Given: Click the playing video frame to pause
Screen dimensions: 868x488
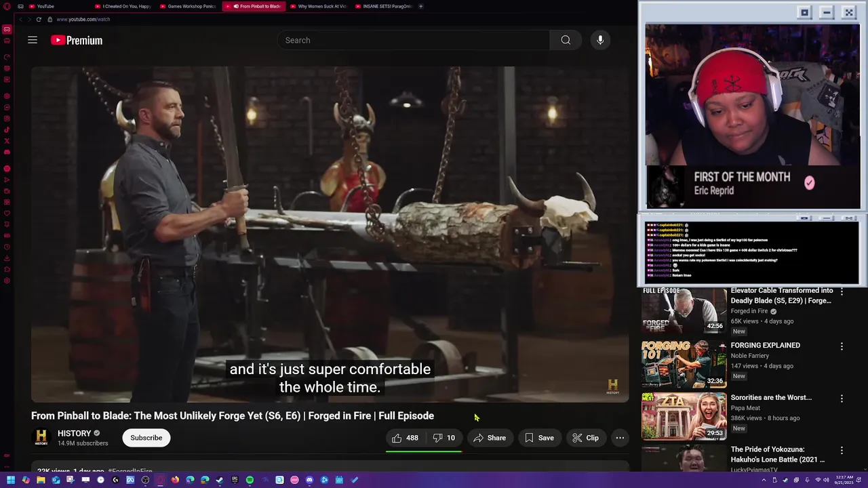Looking at the screenshot, I should pos(330,234).
